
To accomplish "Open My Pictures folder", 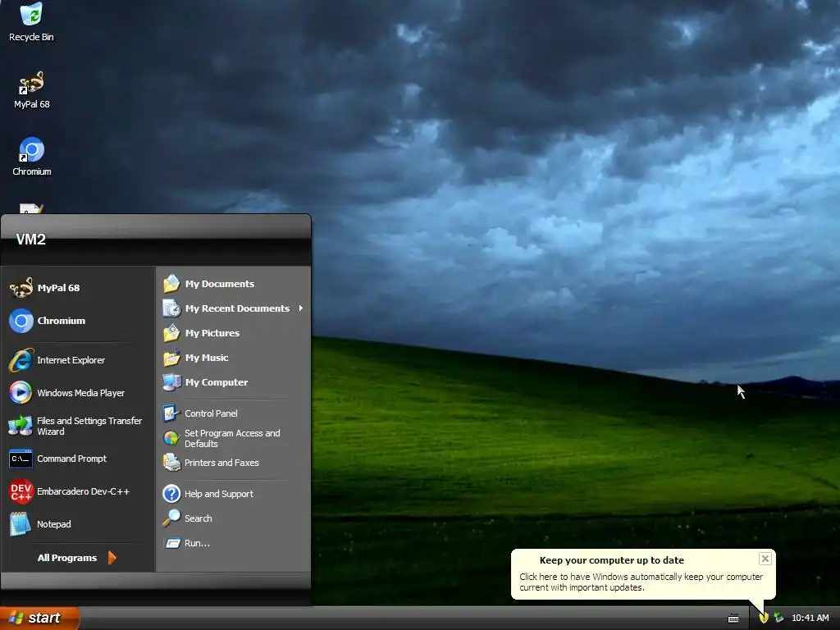I will 233,333.
